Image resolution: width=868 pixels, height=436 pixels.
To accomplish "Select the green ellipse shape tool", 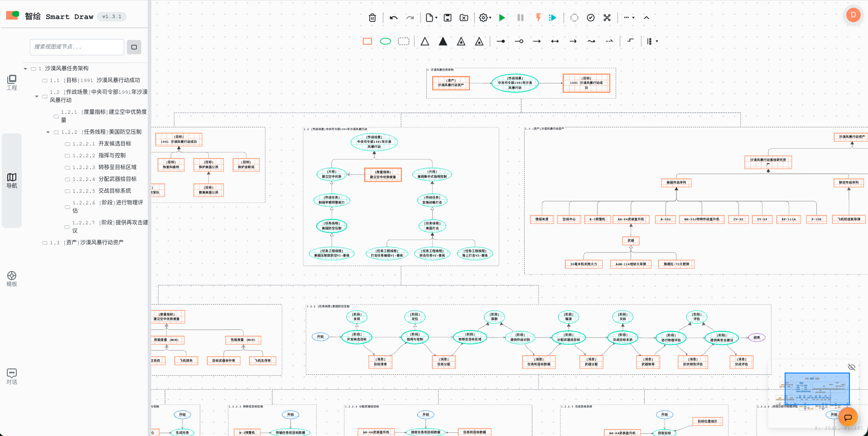I will pyautogui.click(x=385, y=41).
